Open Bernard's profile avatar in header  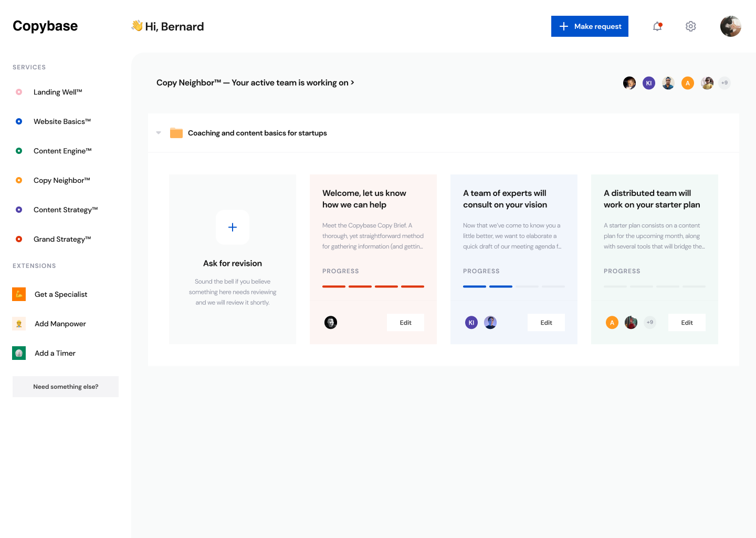pyautogui.click(x=731, y=26)
